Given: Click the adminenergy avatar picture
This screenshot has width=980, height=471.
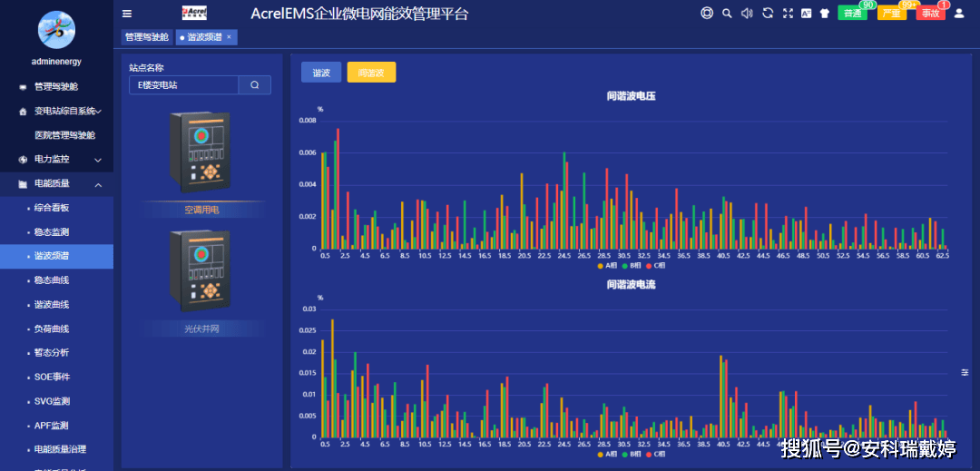Looking at the screenshot, I should (57, 29).
